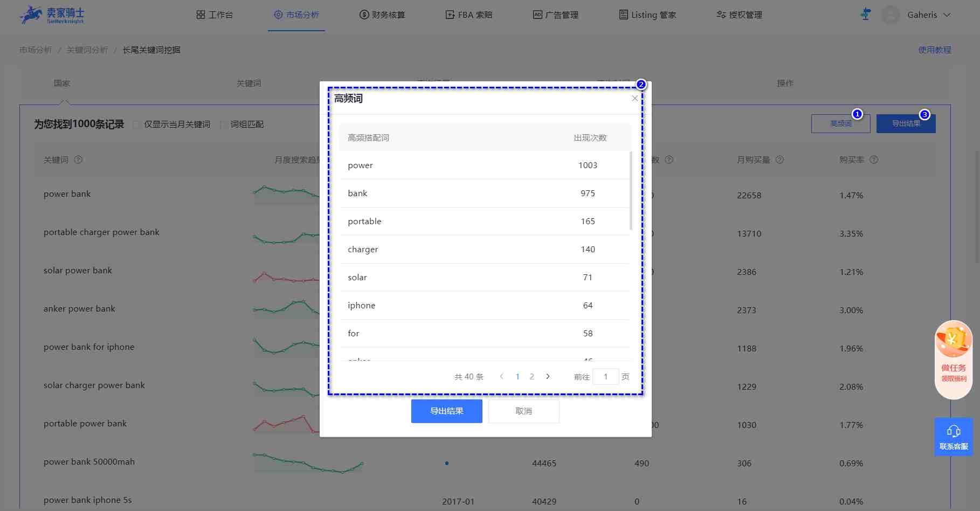The width and height of the screenshot is (980, 511).
Task: Click keyword 'anker power bank'
Action: [x=79, y=308]
